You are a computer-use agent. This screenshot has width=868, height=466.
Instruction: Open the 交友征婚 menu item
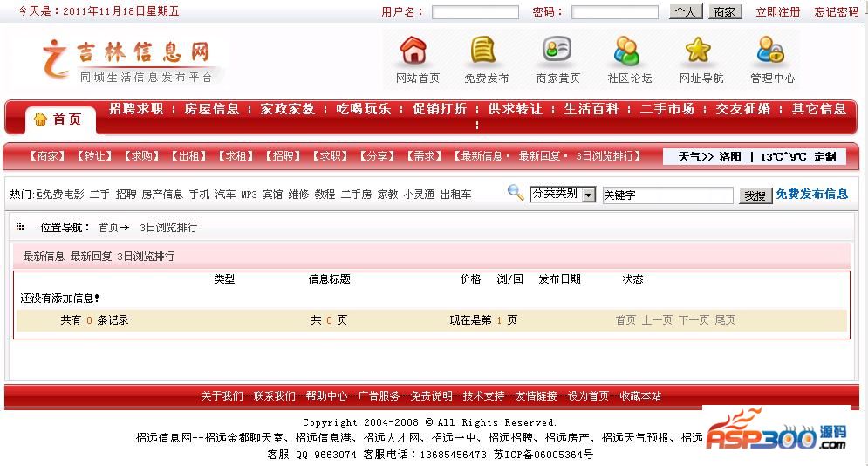pos(743,108)
